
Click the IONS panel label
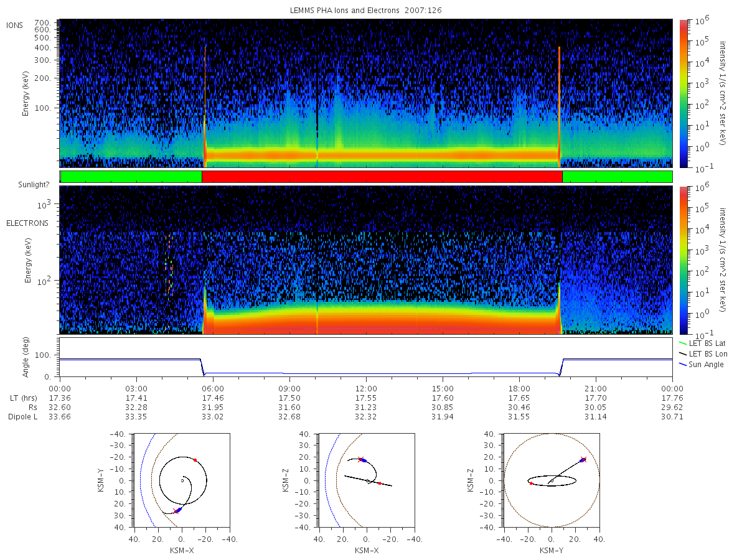click(15, 25)
